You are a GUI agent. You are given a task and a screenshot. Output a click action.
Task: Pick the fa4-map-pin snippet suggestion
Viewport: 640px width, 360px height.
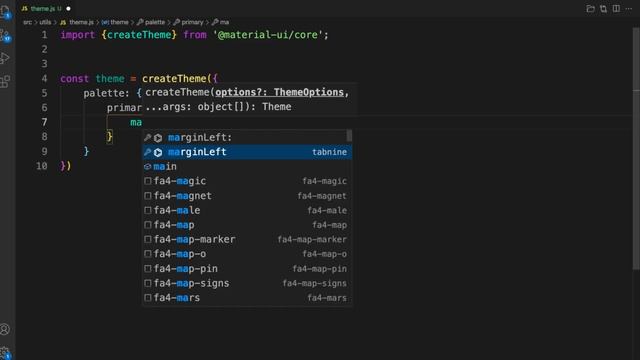[247, 269]
